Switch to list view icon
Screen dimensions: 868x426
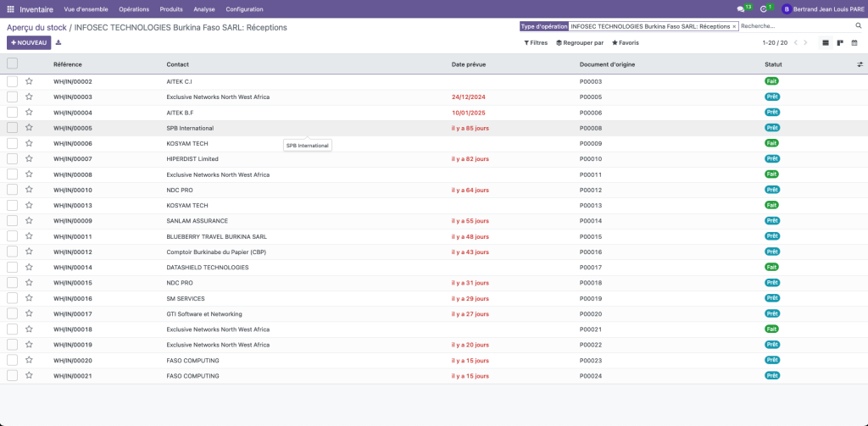[x=826, y=42]
